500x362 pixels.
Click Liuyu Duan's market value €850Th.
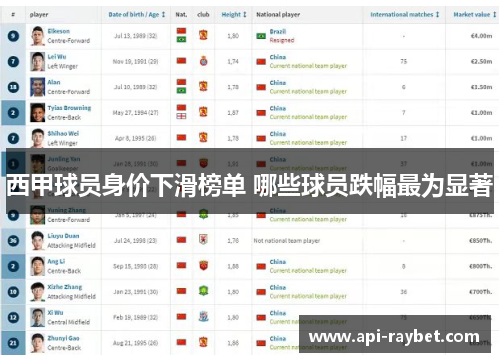tap(480, 240)
